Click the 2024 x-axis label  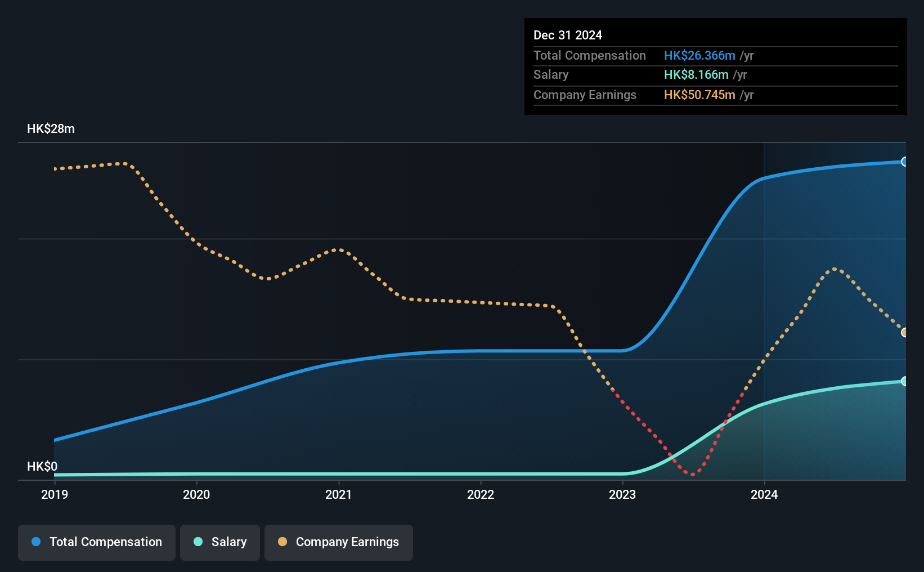[764, 494]
